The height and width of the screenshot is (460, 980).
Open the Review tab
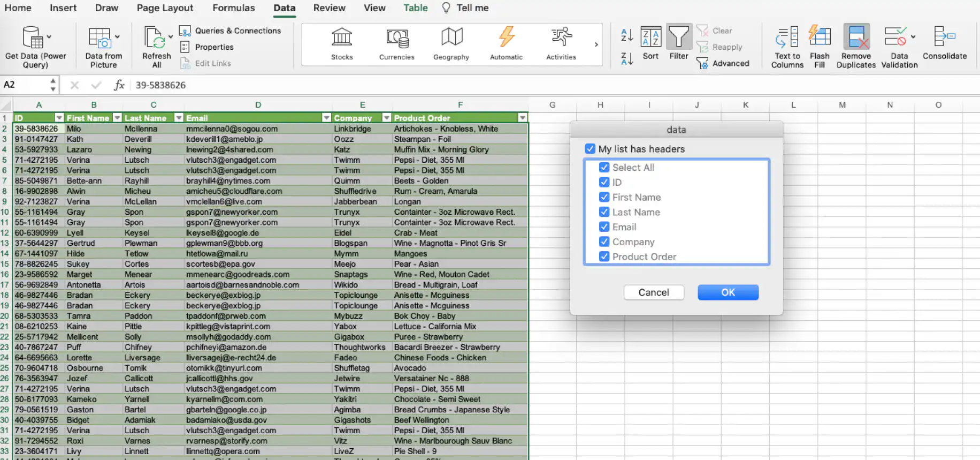tap(330, 8)
